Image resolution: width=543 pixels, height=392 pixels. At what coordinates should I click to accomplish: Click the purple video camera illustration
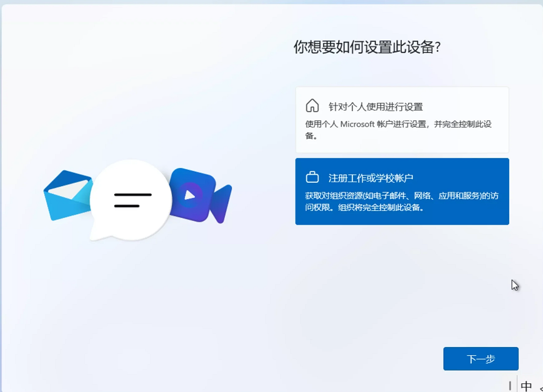[200, 195]
